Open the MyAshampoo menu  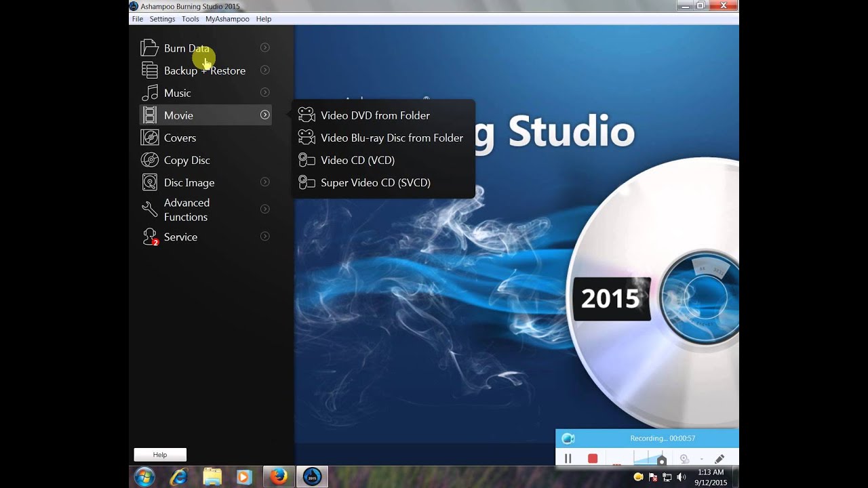point(227,19)
